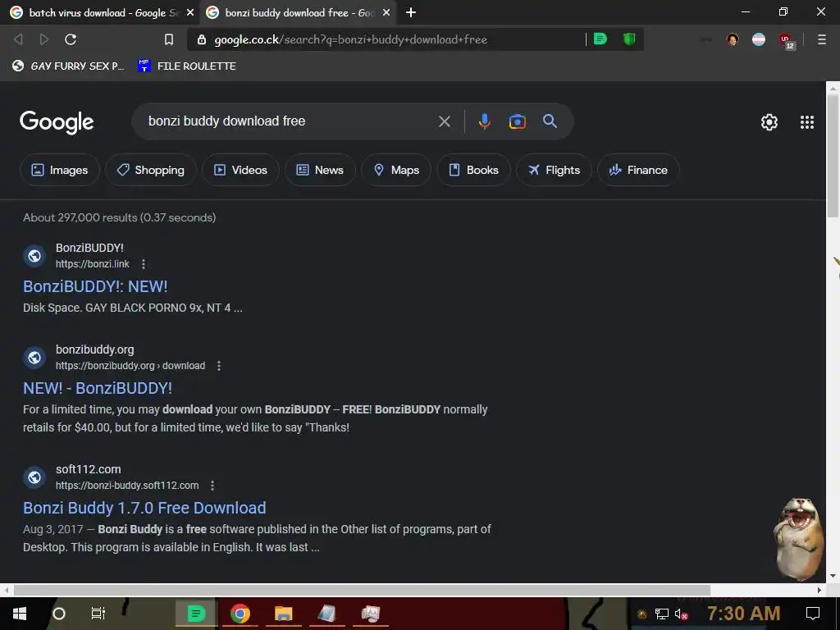Click the favicon beside soft112.com result

[34, 477]
